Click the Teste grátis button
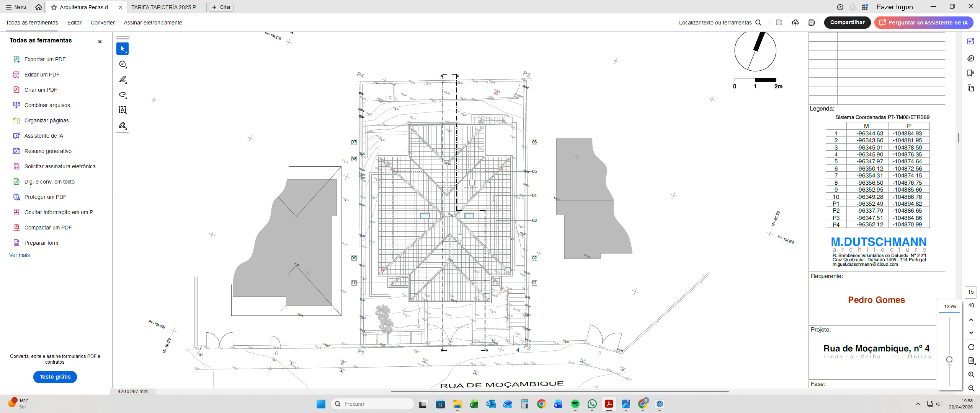Screen dimensions: 980x413 (55, 377)
